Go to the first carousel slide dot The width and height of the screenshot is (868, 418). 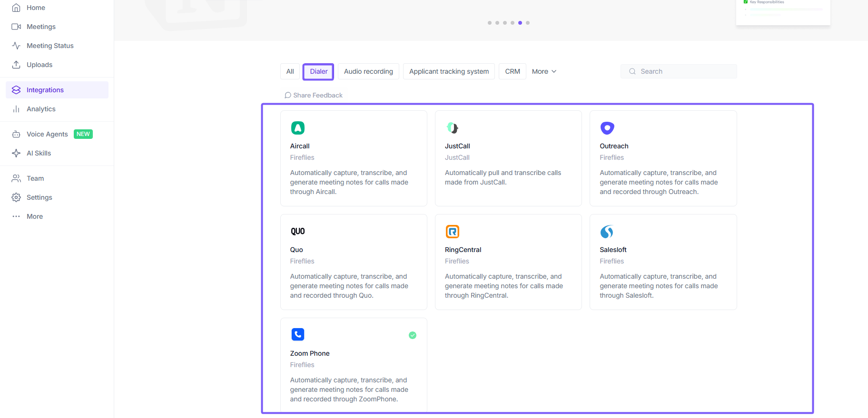click(x=490, y=23)
